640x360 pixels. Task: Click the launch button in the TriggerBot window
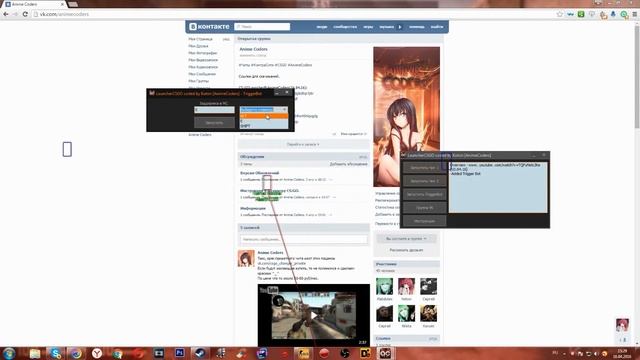pos(214,122)
